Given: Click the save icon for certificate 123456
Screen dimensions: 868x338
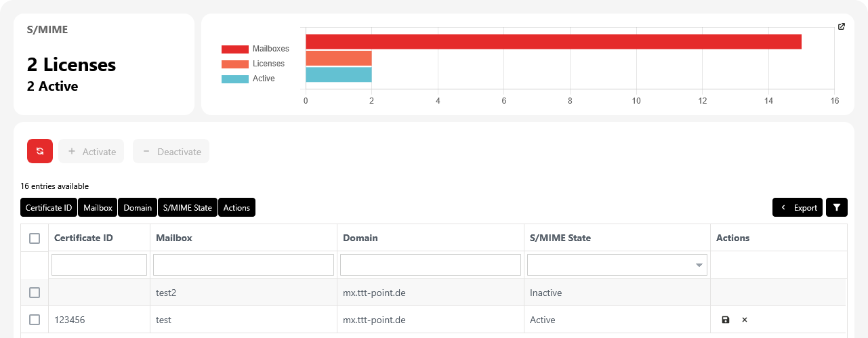Looking at the screenshot, I should tap(726, 320).
